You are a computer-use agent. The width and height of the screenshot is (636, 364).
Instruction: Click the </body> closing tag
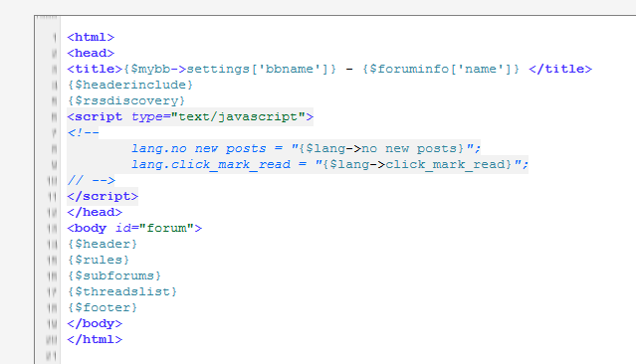click(x=95, y=323)
